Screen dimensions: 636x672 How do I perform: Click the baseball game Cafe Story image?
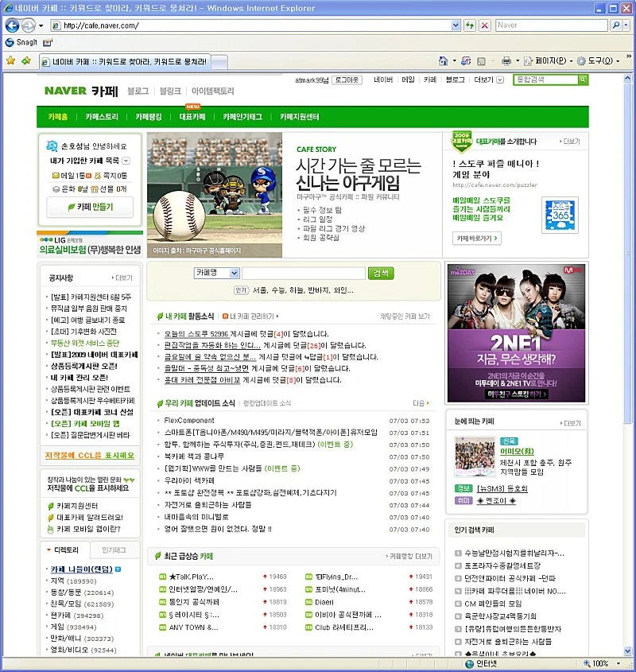coord(215,195)
